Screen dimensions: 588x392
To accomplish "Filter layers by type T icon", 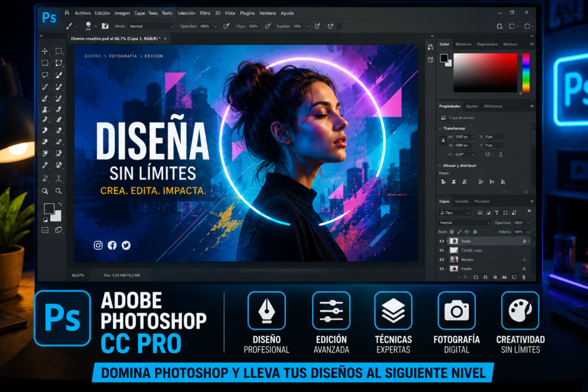I will tap(497, 213).
